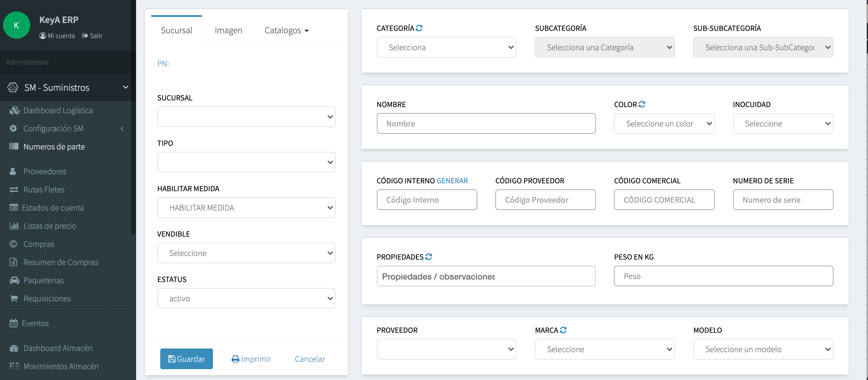Refresh the PROPIEDADES list icon
Image resolution: width=868 pixels, height=380 pixels.
point(428,257)
